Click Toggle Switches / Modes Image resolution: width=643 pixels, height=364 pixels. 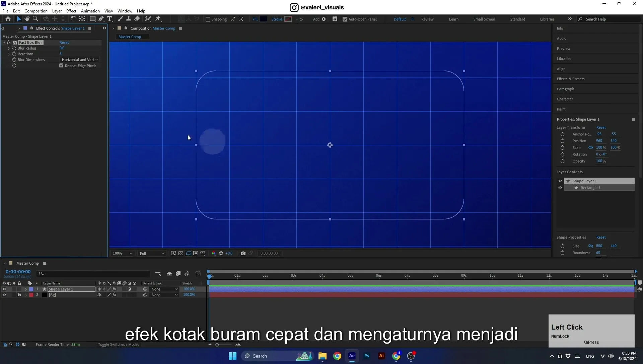tap(119, 345)
